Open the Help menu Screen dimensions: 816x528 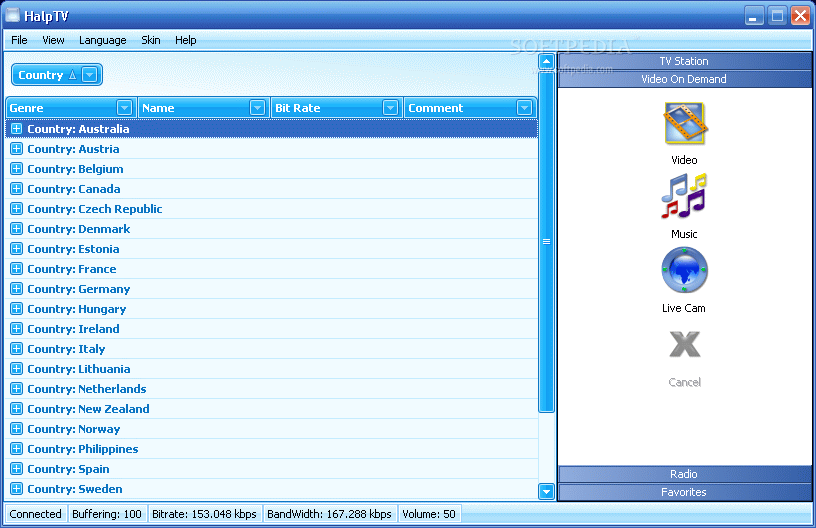coord(185,40)
